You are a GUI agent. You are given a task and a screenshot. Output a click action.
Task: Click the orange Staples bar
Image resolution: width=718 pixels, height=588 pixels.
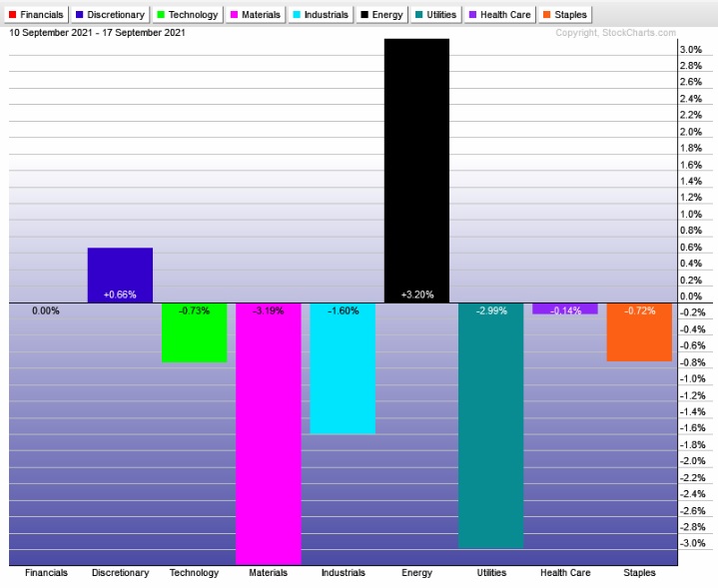[x=639, y=332]
